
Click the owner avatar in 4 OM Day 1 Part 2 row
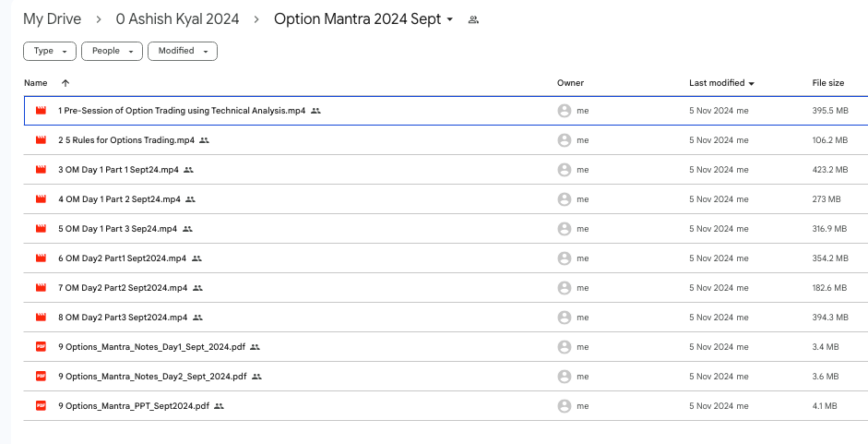click(565, 199)
